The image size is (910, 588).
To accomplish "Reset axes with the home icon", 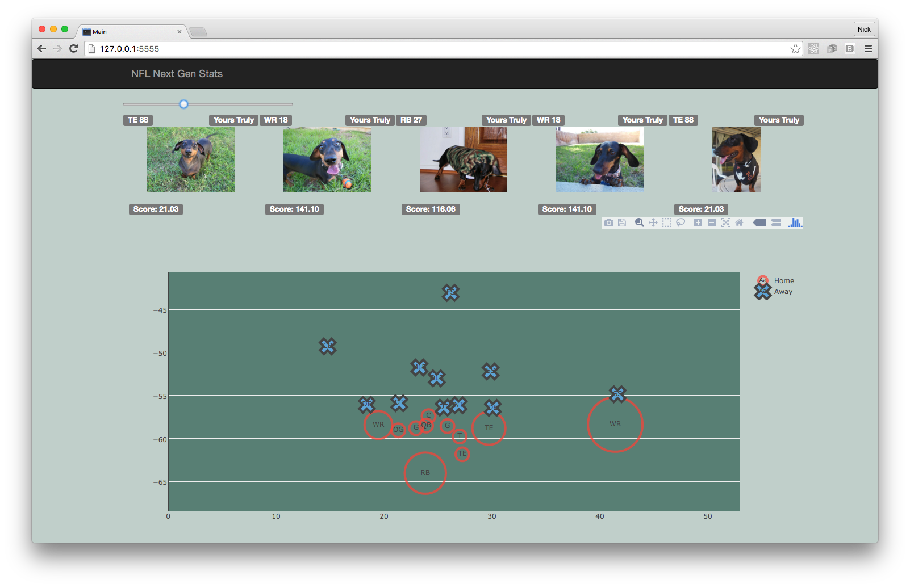I will coord(740,223).
